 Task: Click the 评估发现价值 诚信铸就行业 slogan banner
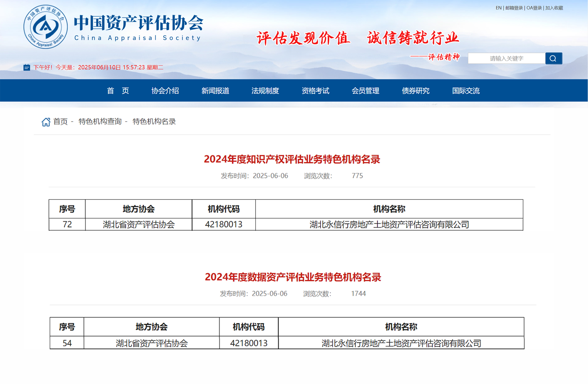(358, 38)
